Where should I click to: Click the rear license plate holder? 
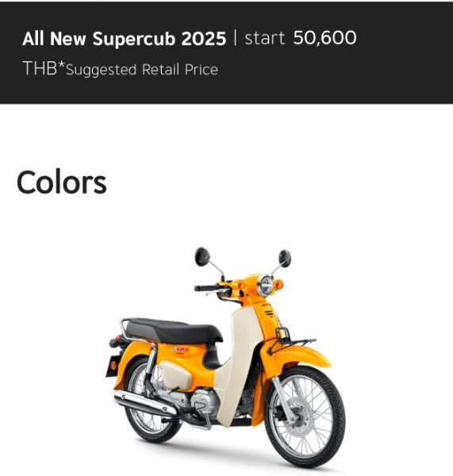(x=113, y=366)
